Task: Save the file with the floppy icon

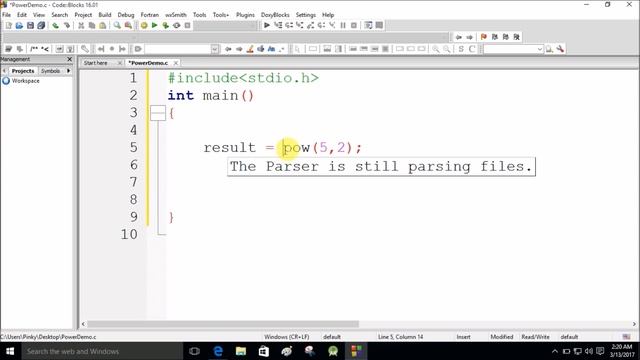Action: pyautogui.click(x=30, y=25)
